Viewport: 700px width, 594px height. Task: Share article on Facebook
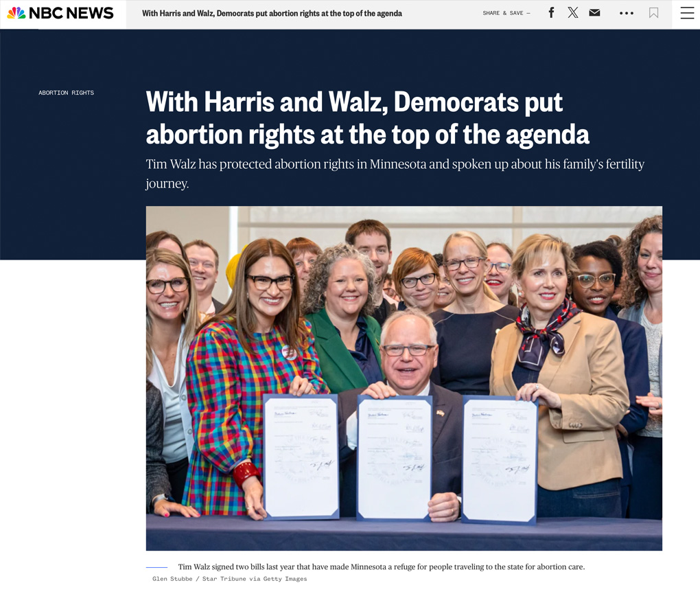551,13
